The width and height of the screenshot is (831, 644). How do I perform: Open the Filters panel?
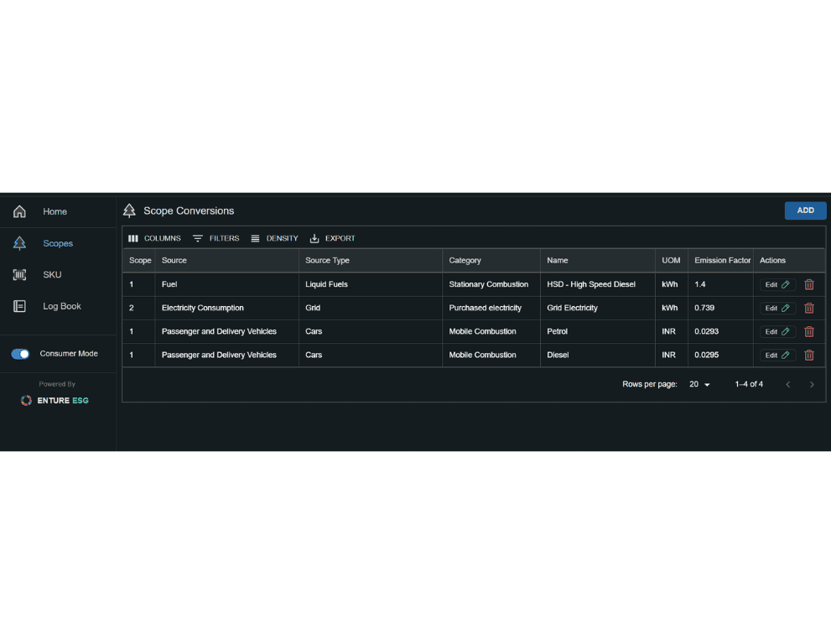tap(216, 238)
